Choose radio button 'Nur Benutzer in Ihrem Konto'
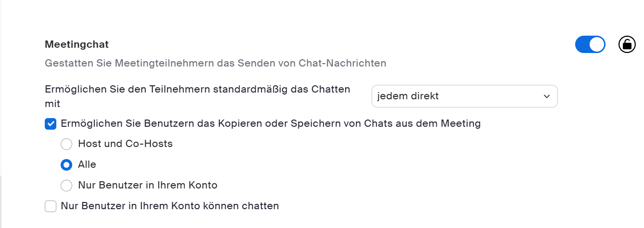Viewport: 644px width, 228px height. (66, 186)
